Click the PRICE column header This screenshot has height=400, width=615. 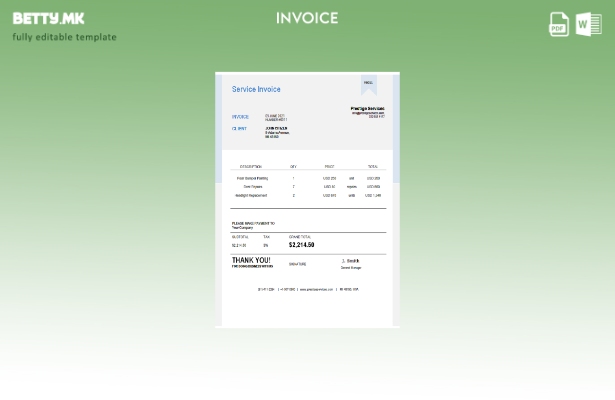(x=329, y=166)
